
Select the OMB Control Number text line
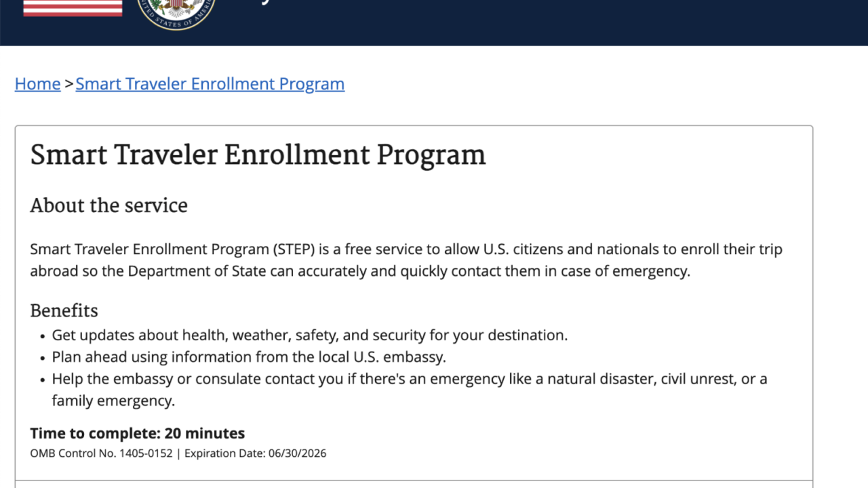(100, 453)
